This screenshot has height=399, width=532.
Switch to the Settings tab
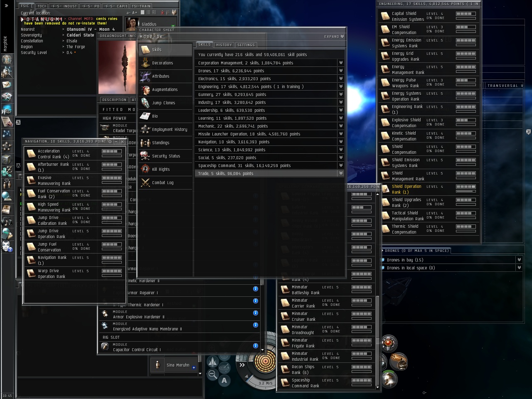click(x=246, y=45)
